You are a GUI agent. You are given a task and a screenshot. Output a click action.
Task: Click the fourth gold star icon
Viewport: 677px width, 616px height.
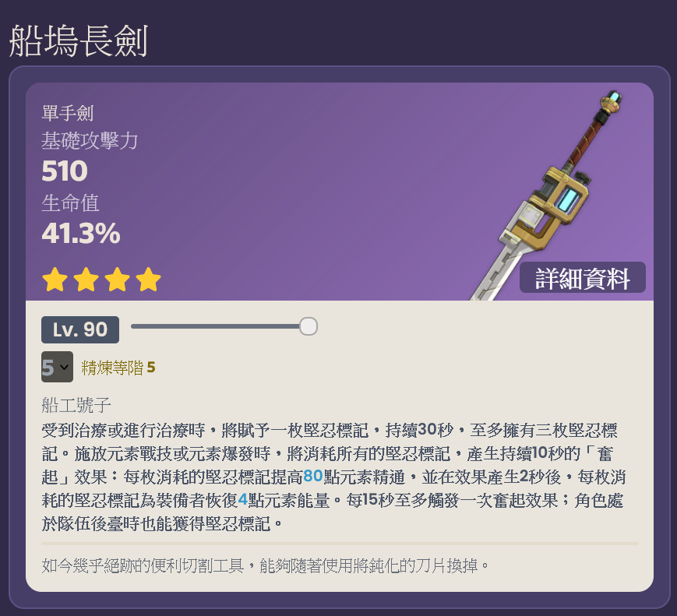(148, 280)
